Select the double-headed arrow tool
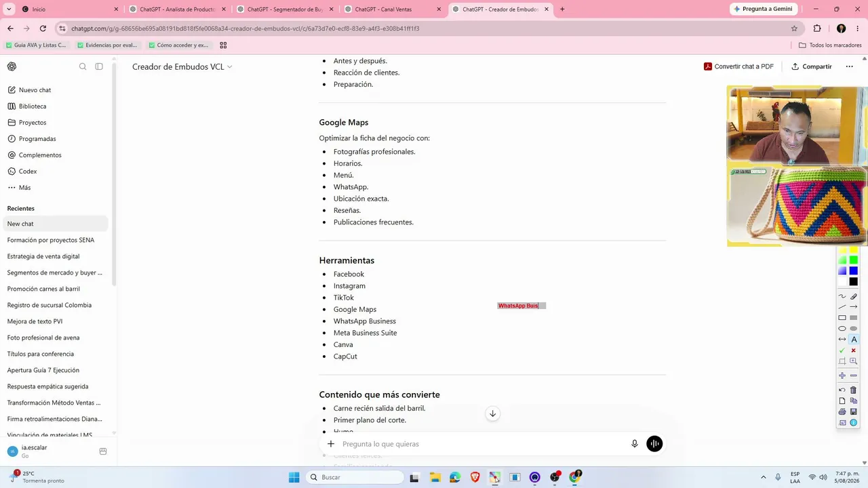This screenshot has width=868, height=488. tap(842, 340)
